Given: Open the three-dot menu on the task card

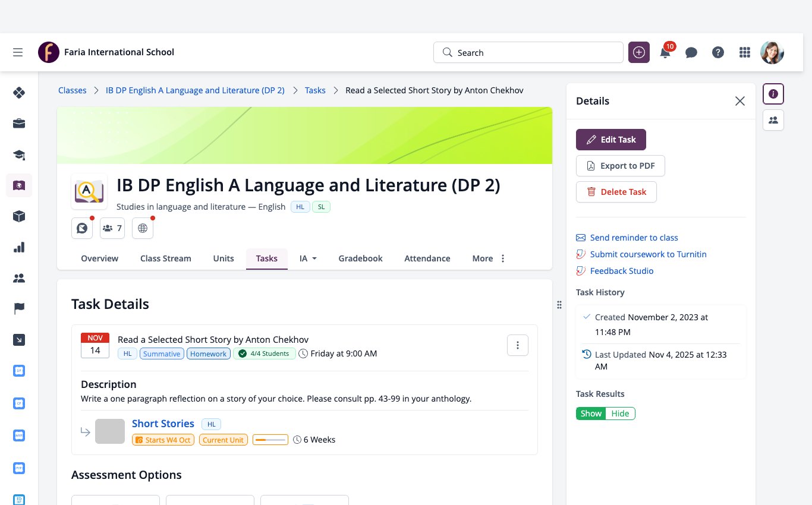Looking at the screenshot, I should [518, 345].
